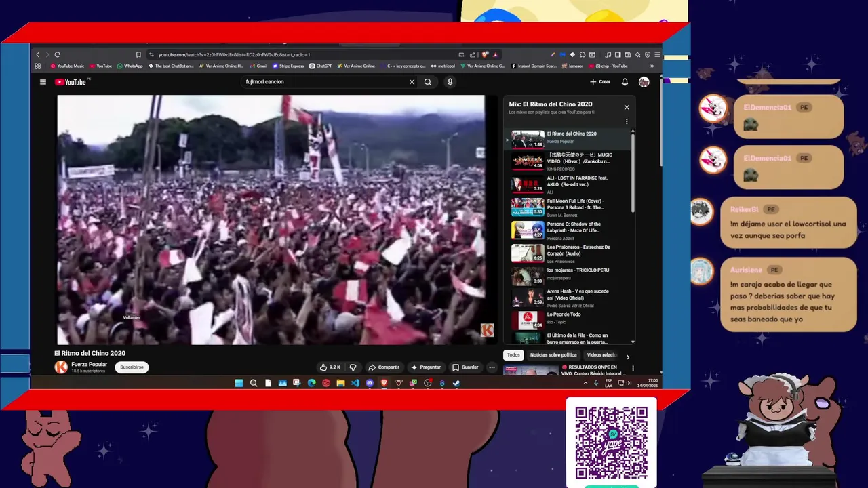Dislike the video El Ritmo del Chino
Viewport: 868px width, 488px height.
click(353, 367)
